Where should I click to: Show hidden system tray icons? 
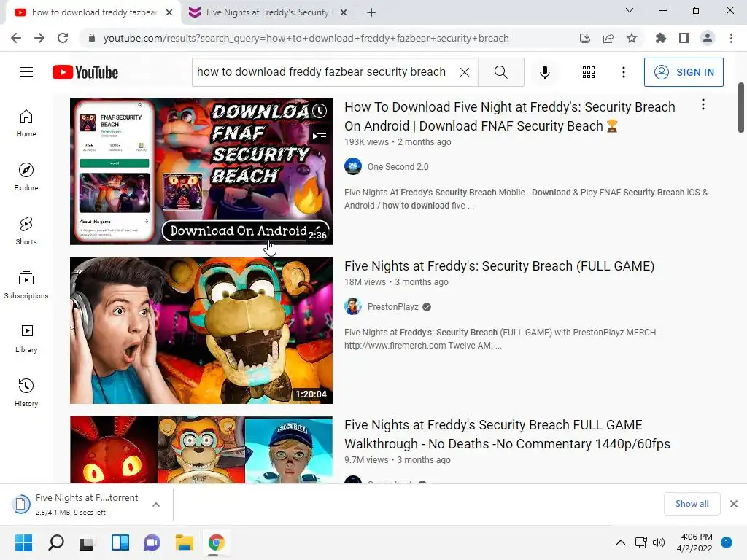point(621,542)
